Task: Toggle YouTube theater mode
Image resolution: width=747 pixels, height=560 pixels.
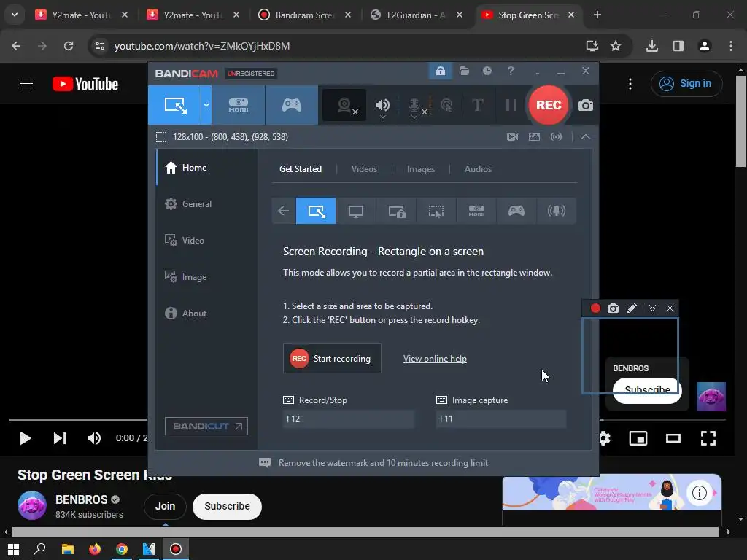Action: 673,438
